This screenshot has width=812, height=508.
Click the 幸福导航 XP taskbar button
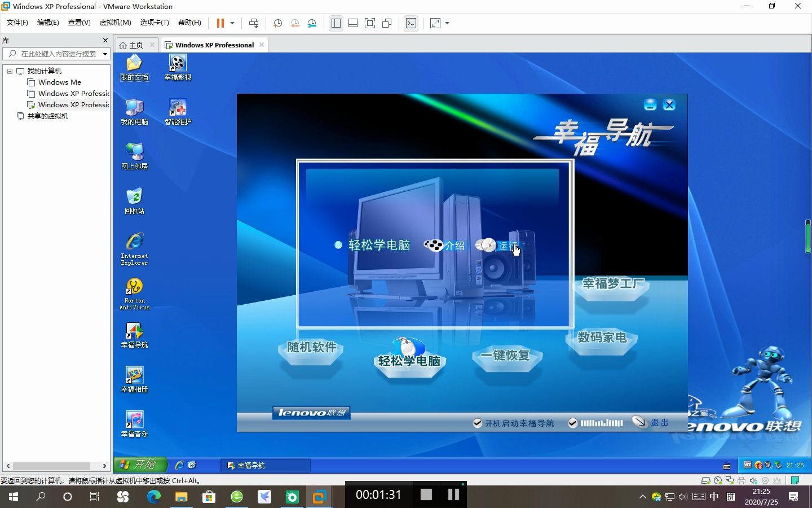pyautogui.click(x=265, y=466)
